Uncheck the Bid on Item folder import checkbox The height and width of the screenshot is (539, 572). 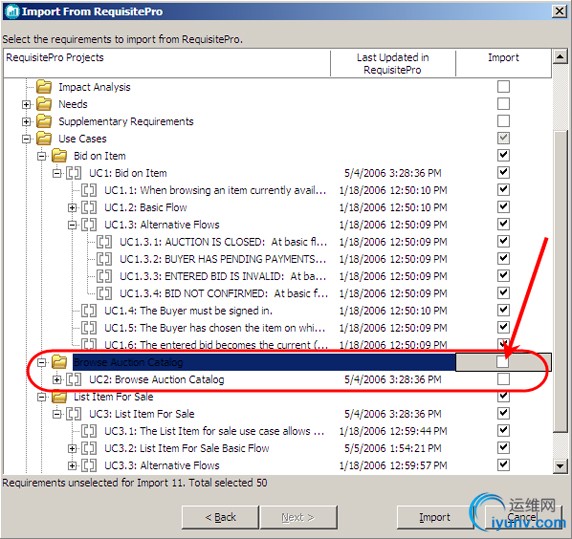(x=503, y=155)
